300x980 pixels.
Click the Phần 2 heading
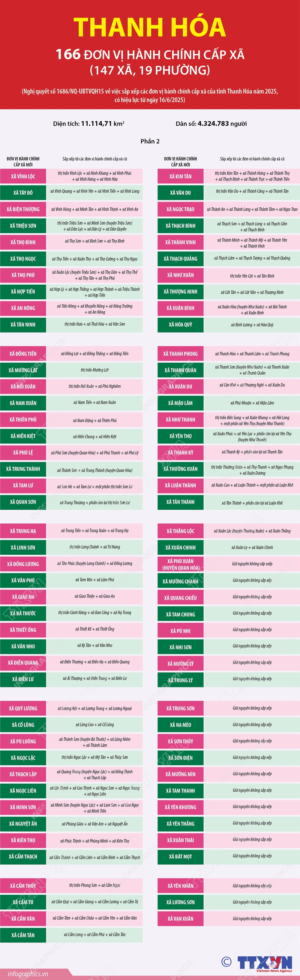[150, 141]
